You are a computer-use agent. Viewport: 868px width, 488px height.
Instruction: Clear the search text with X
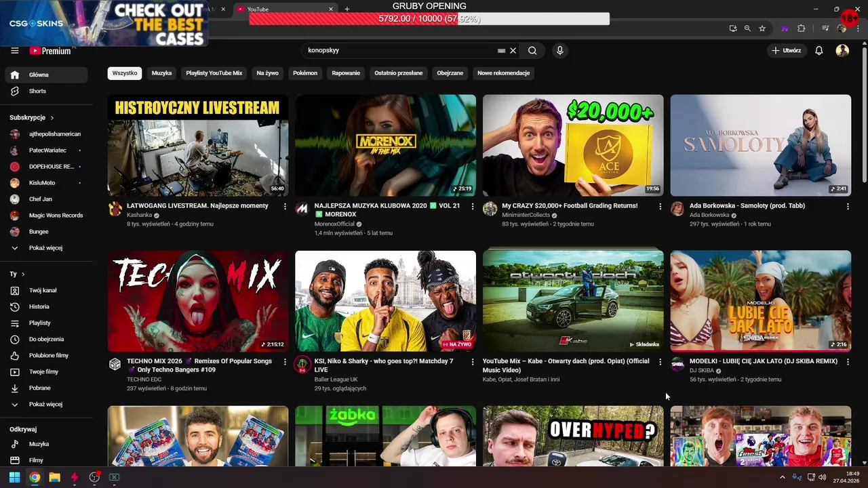513,51
